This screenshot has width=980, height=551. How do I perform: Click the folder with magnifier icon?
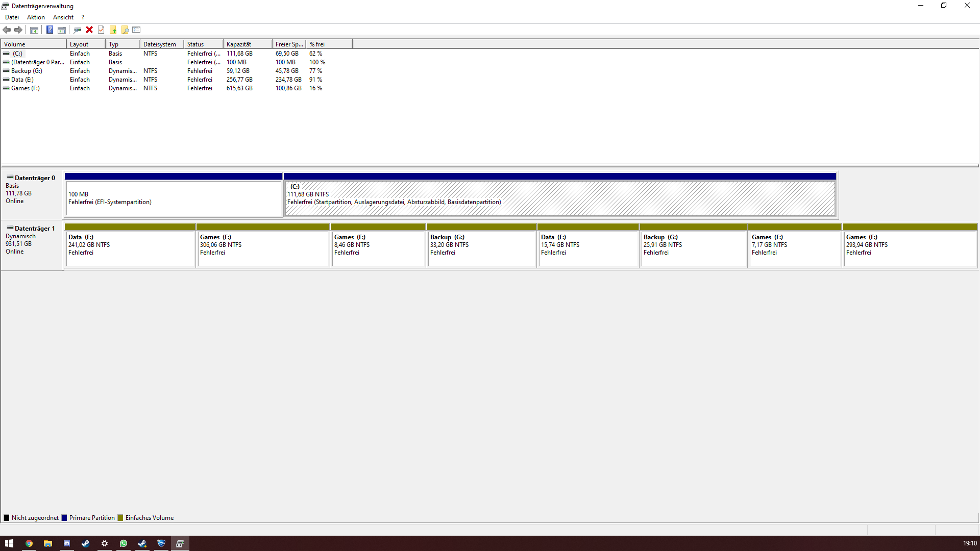tap(125, 30)
